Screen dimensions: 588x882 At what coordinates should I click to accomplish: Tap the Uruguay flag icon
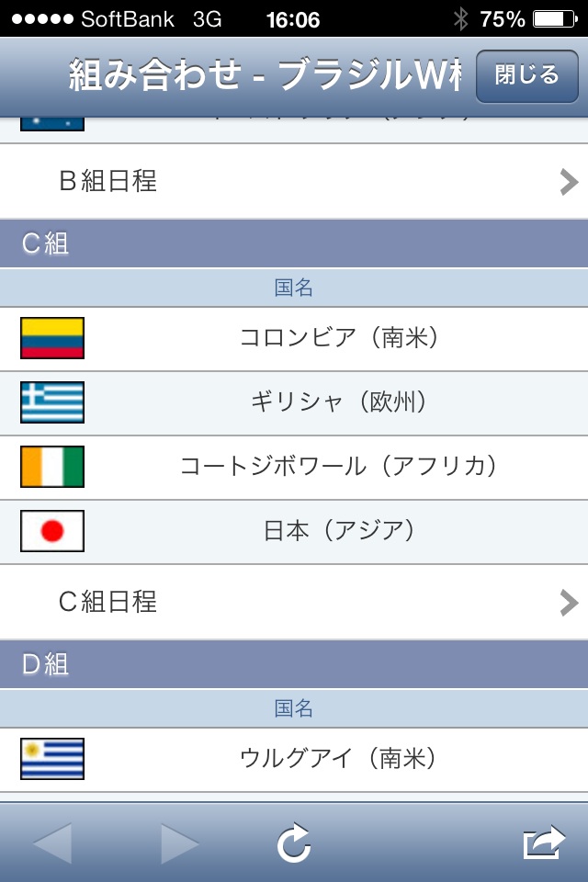tap(52, 759)
